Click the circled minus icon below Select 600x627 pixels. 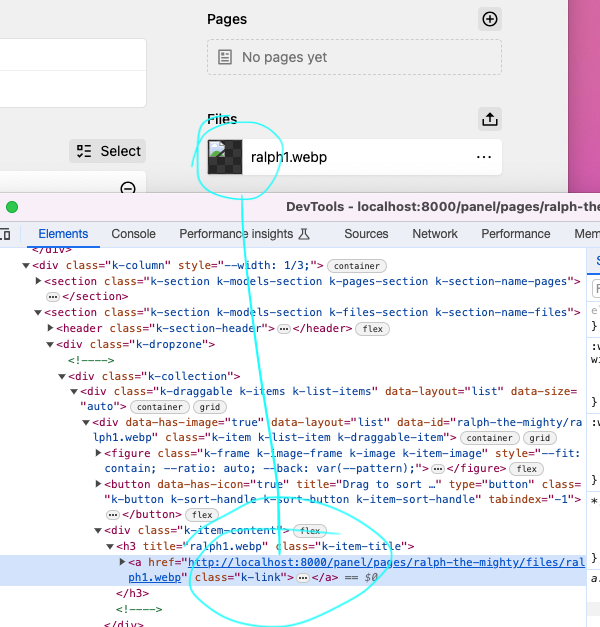coord(128,188)
